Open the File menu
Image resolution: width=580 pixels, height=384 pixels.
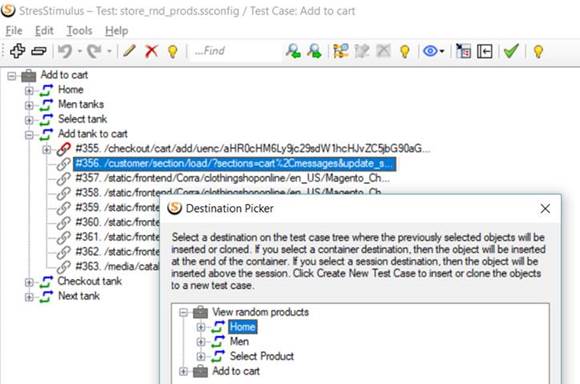pyautogui.click(x=14, y=31)
